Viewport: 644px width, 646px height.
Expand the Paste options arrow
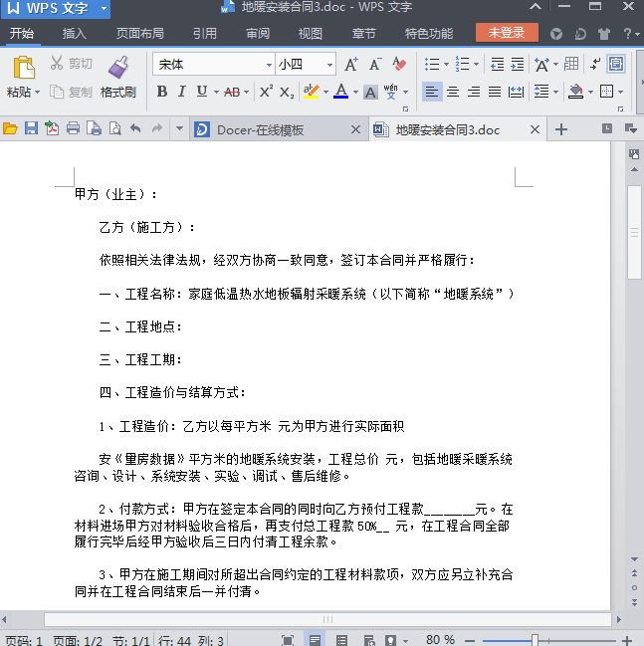[x=37, y=93]
